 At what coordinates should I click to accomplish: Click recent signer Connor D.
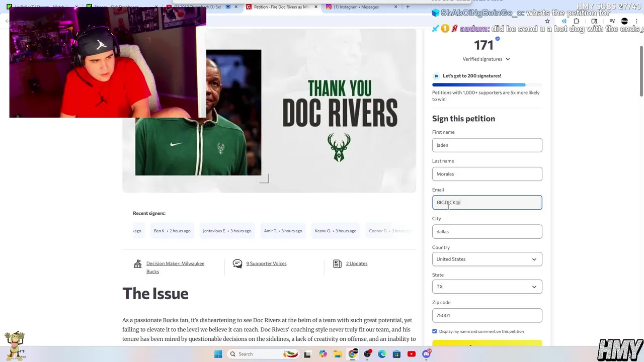[390, 231]
